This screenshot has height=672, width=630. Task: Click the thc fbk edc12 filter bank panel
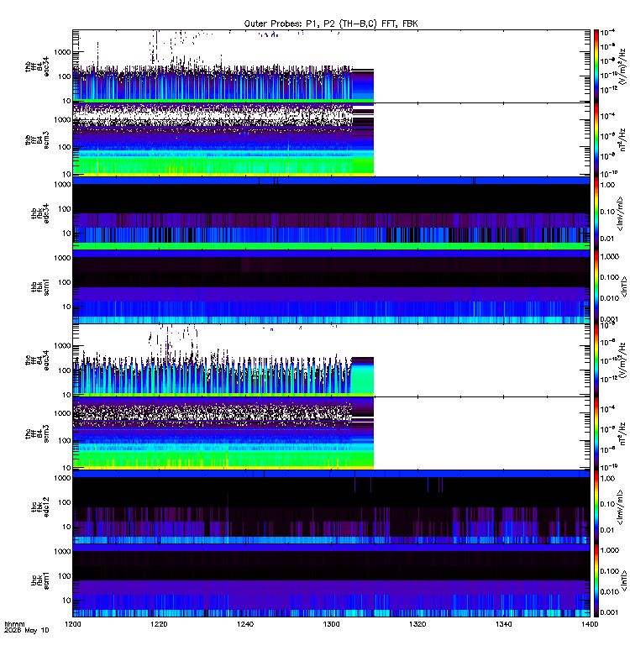click(x=331, y=507)
